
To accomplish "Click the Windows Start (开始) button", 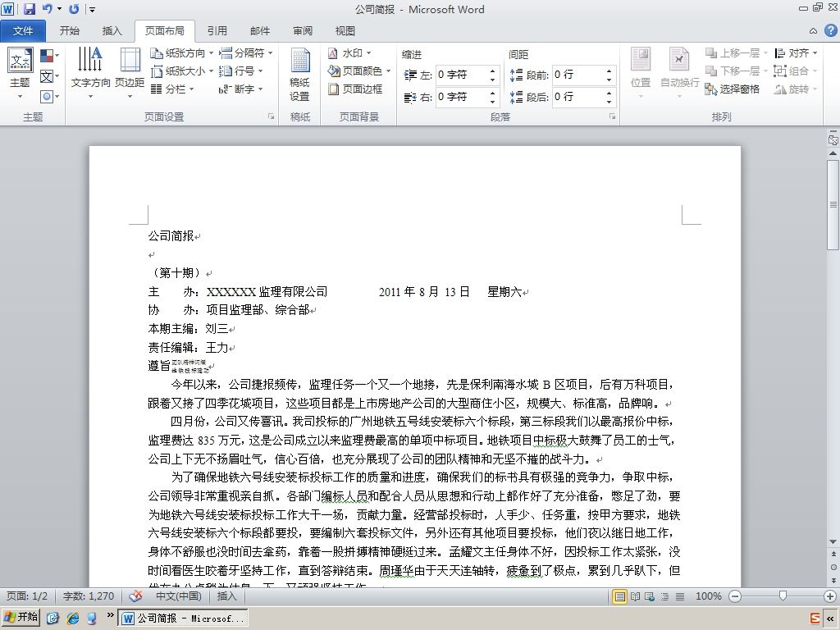I will pos(21,619).
